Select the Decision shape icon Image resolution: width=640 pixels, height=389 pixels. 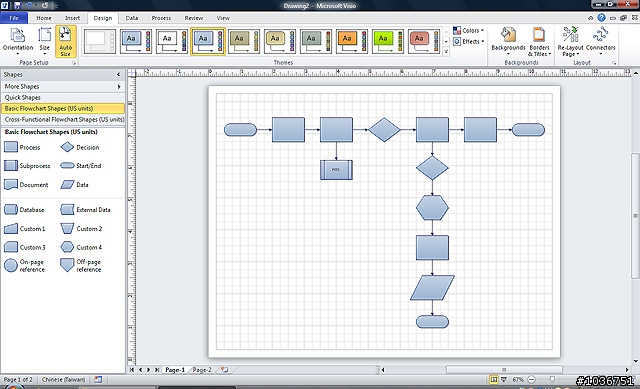click(x=67, y=147)
